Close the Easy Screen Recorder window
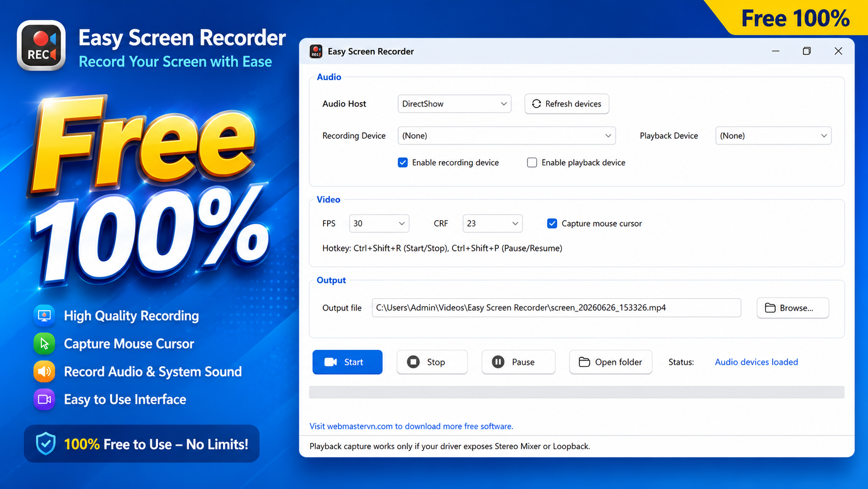The height and width of the screenshot is (489, 868). tap(838, 51)
